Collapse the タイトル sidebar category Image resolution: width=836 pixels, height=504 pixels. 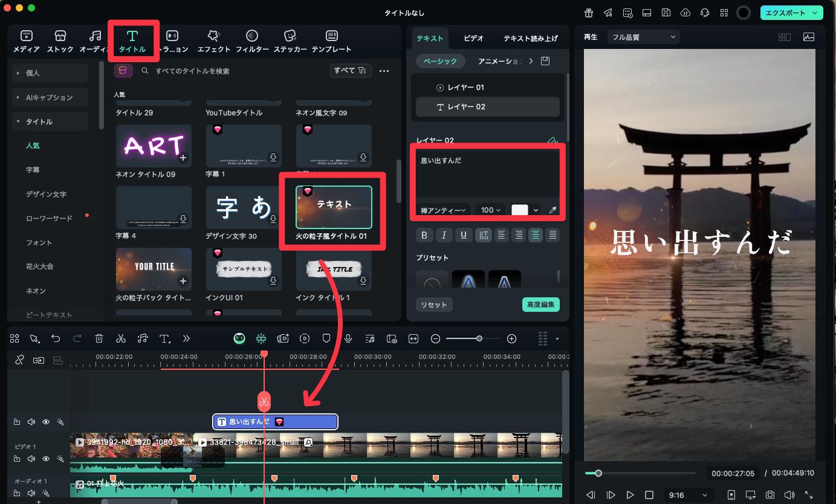[50, 121]
